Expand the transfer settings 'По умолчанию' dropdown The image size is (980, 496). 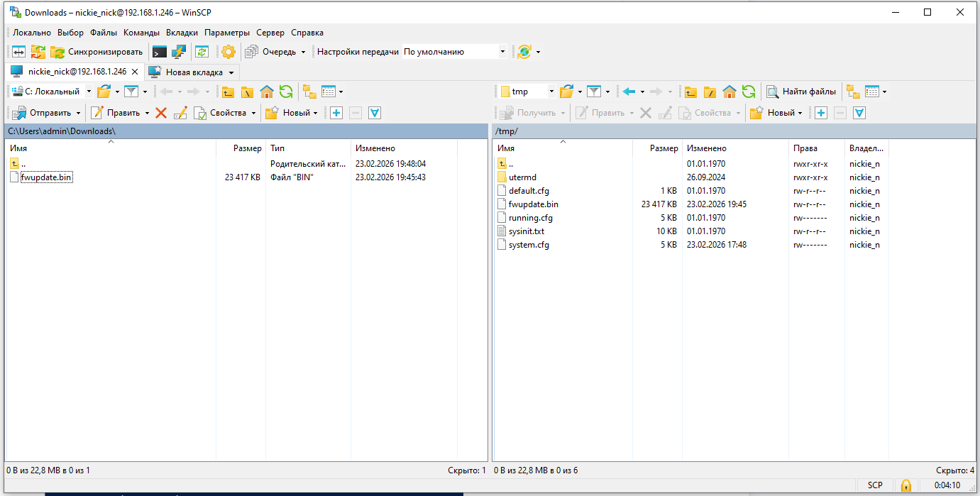tap(502, 52)
